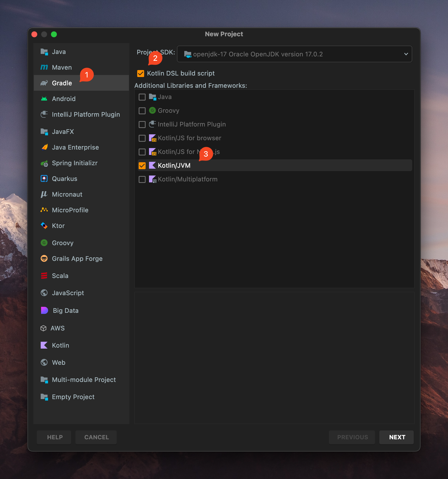Click the Kotlin/JVM framework icon
448x479 pixels.
click(152, 165)
